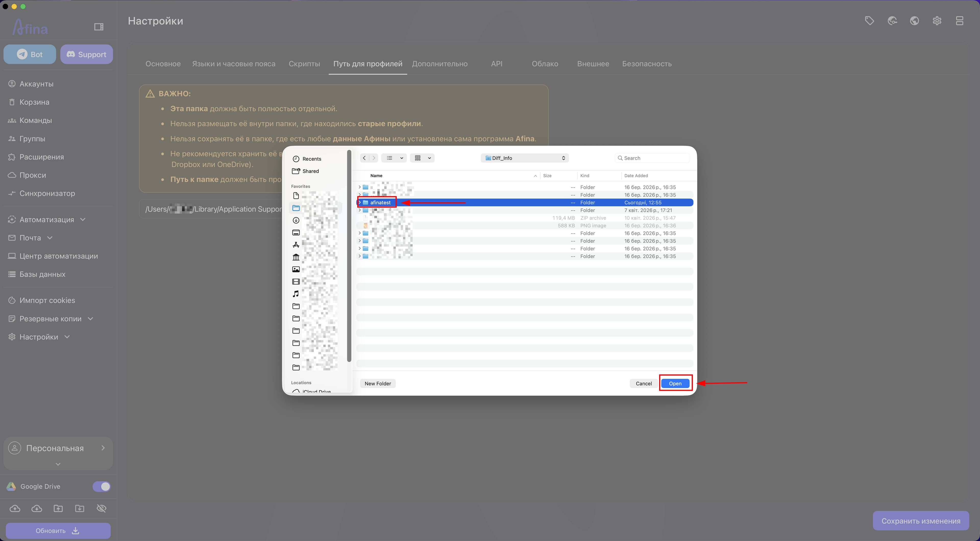Image resolution: width=980 pixels, height=541 pixels.
Task: Sort files by Date Added column
Action: [636, 175]
